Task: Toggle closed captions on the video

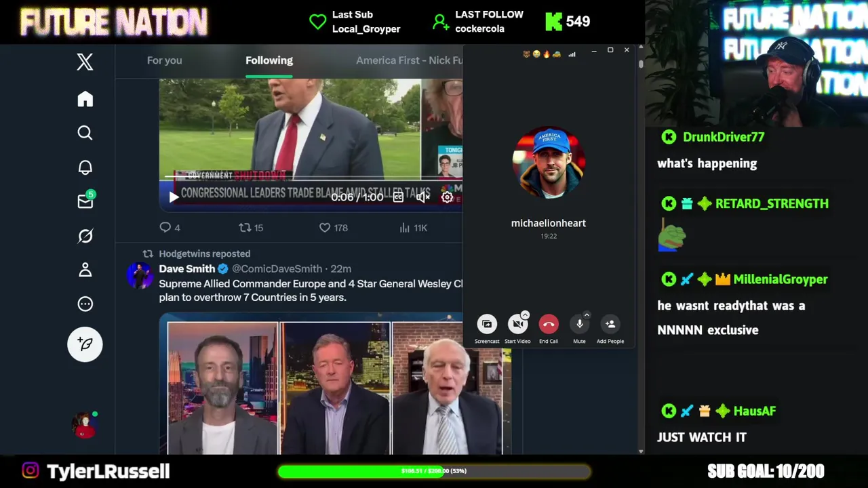Action: point(398,197)
